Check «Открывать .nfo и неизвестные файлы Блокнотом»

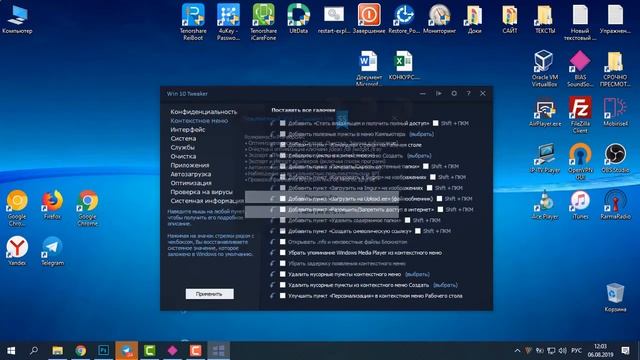[282, 242]
